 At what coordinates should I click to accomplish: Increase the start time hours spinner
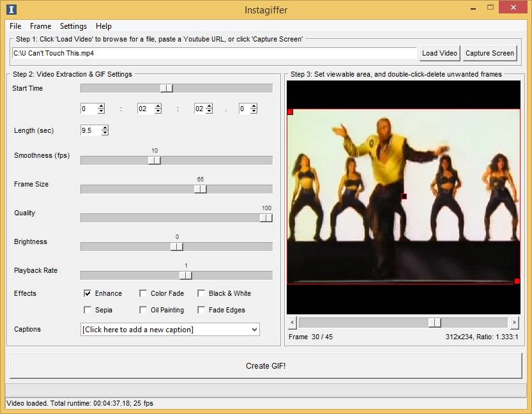point(101,106)
